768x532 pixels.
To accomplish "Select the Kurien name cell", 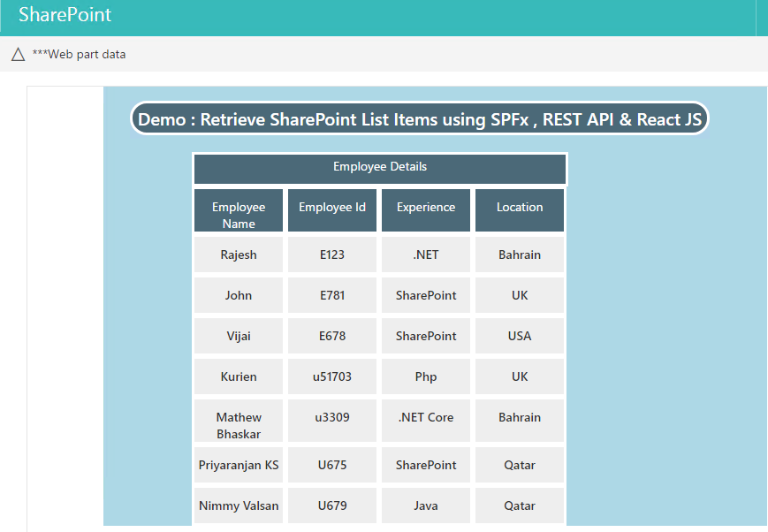I will (x=239, y=377).
